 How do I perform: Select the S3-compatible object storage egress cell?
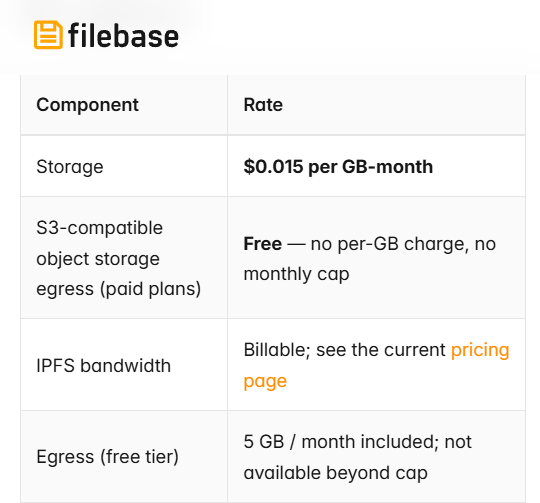point(124,258)
